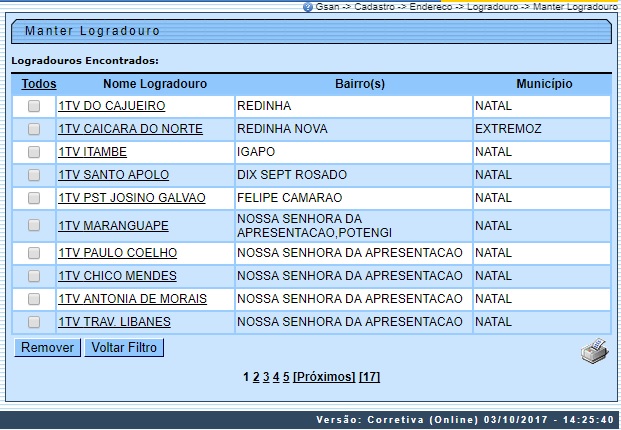The width and height of the screenshot is (621, 430).
Task: Click the DIX SEPT ROSADO cell
Action: (354, 175)
